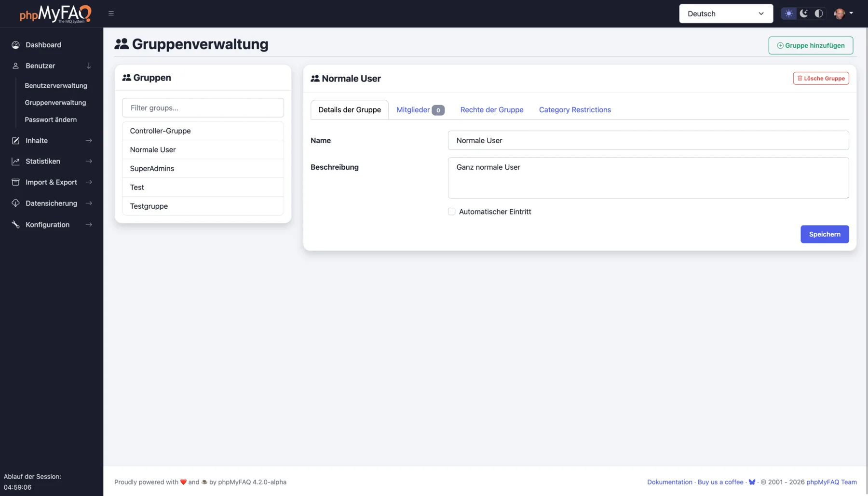Select SuperAdmins in group list
The image size is (868, 496).
203,168
